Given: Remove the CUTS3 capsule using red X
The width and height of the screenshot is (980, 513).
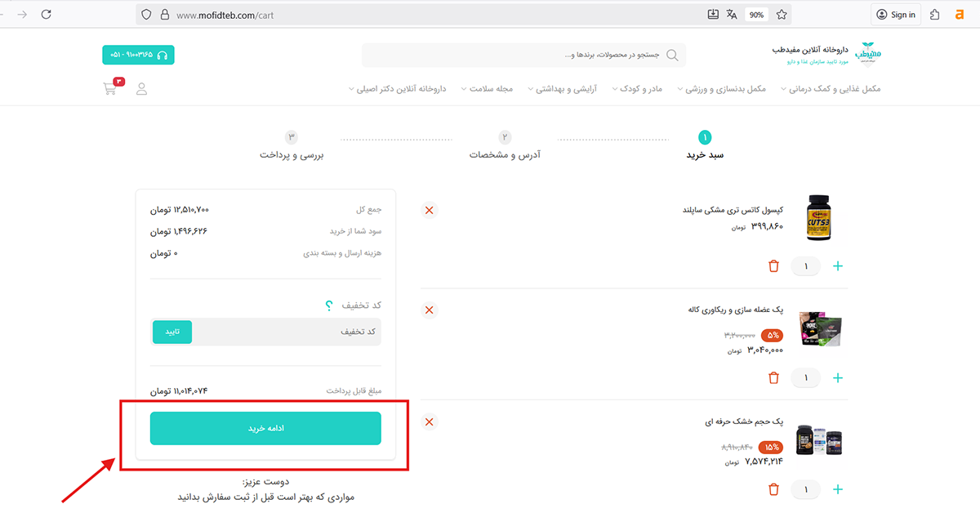Looking at the screenshot, I should pos(430,211).
